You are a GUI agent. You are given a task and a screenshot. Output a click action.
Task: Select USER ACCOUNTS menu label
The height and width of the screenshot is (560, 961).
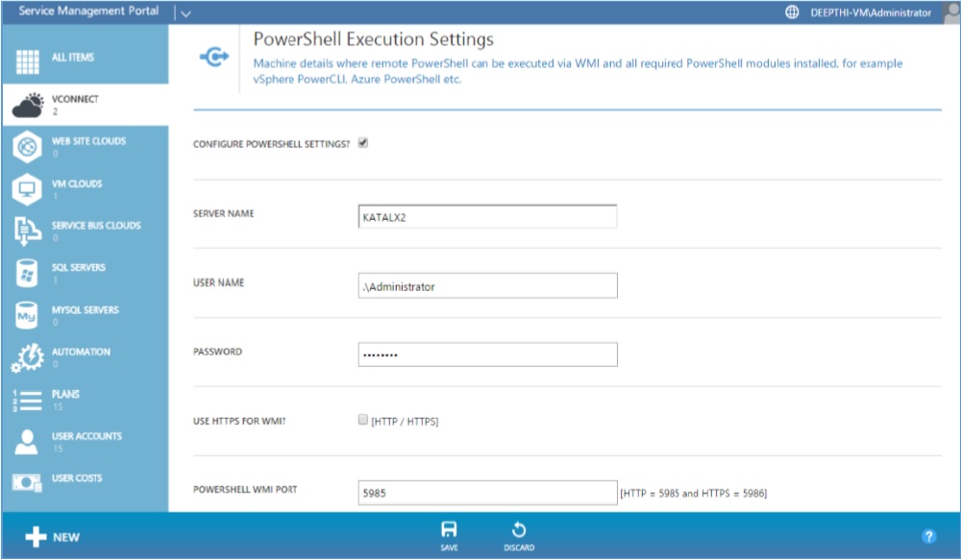pyautogui.click(x=86, y=436)
